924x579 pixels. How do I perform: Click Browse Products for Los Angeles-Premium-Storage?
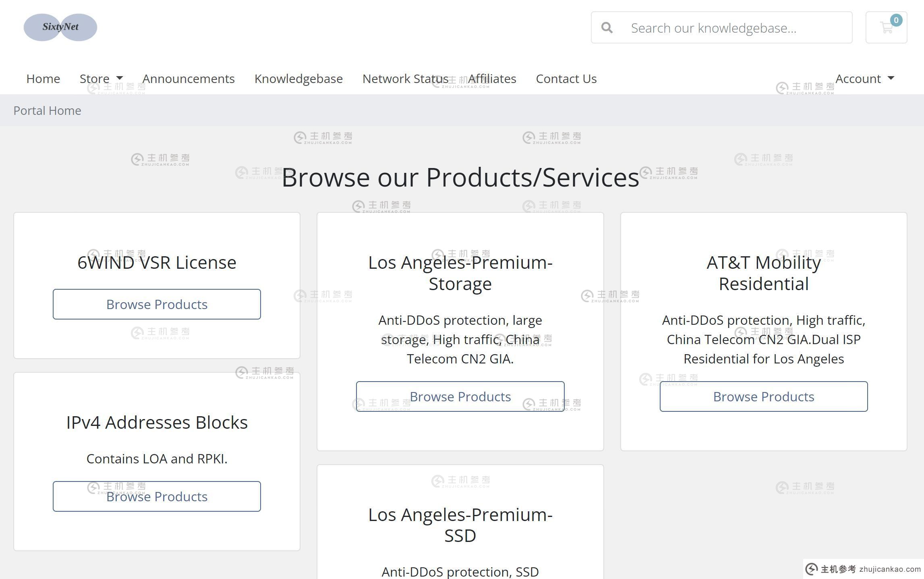pyautogui.click(x=460, y=396)
